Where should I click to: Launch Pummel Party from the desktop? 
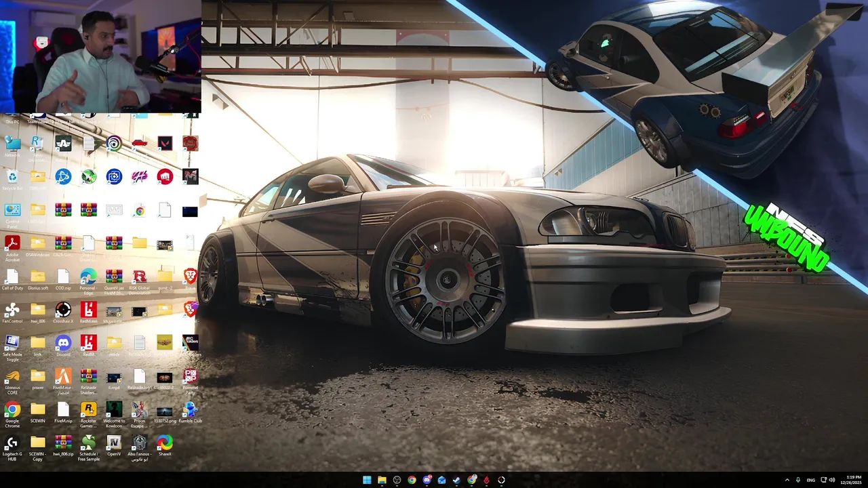(190, 381)
